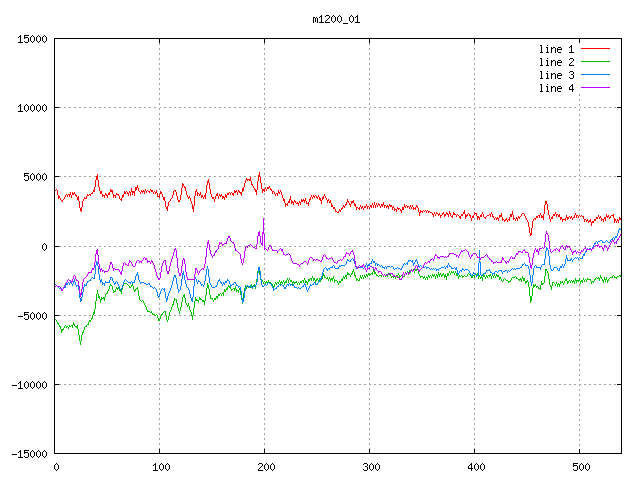Click the 200 x-axis tick label
Screen dimensions: 640x480
264,467
